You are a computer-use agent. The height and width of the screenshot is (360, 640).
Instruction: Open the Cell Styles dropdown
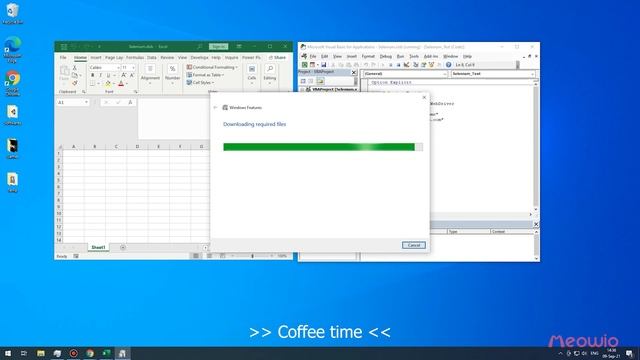click(x=200, y=82)
